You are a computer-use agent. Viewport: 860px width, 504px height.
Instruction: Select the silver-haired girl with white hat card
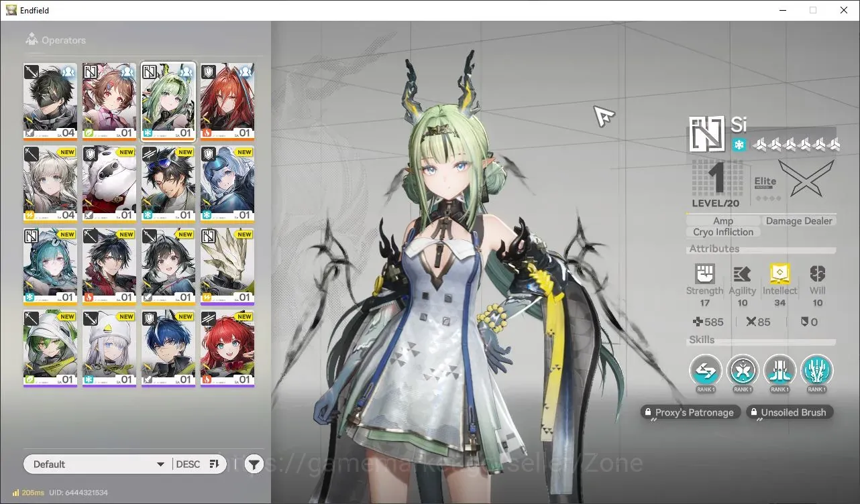(x=109, y=349)
